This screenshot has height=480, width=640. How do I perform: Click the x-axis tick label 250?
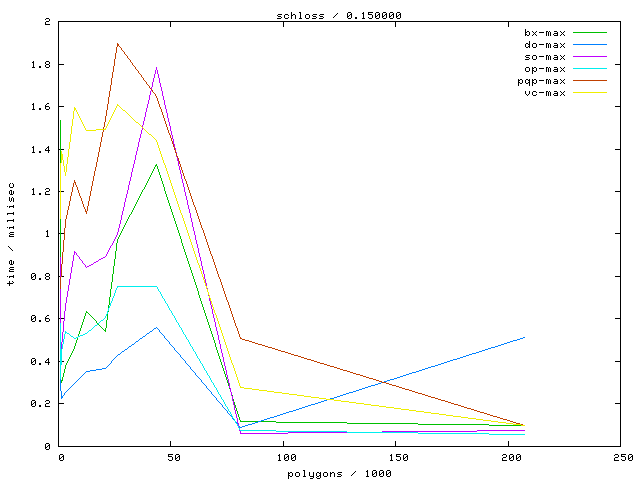tap(622, 457)
